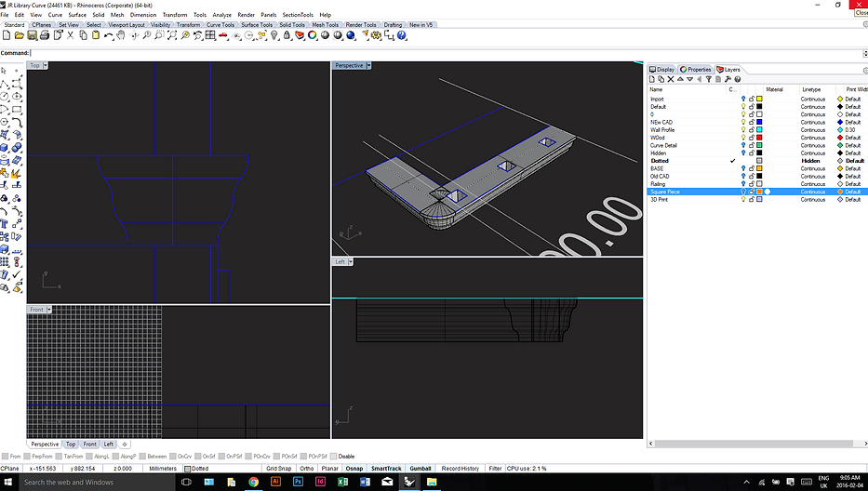Open the Surface menu
Screen dimensions: 868x491
coord(77,15)
